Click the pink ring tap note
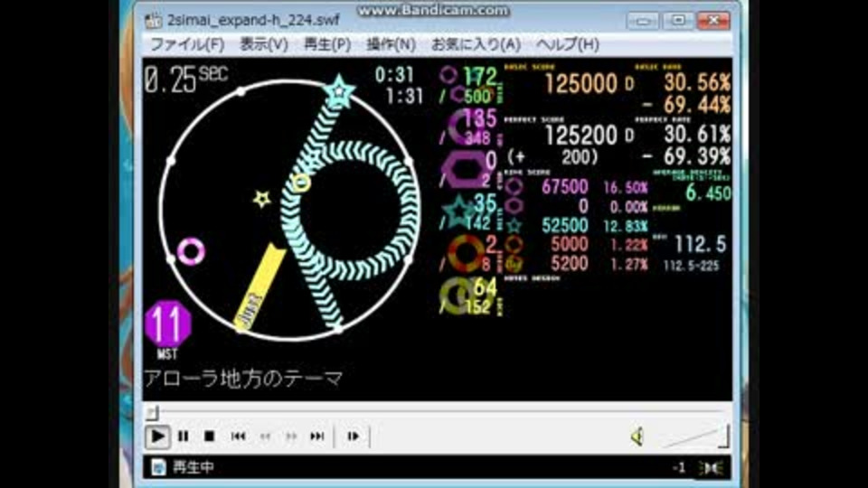Screen dimensions: 868x488 (191, 251)
